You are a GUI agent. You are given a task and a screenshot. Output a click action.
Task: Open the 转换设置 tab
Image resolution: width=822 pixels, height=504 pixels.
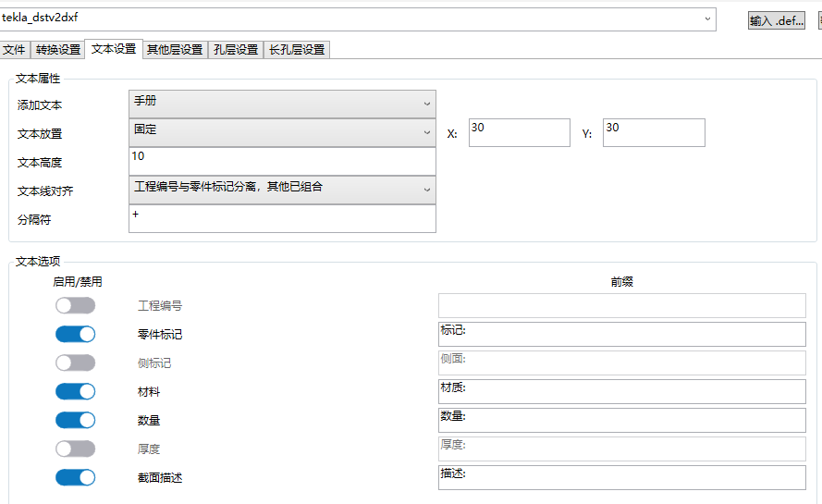pos(57,50)
